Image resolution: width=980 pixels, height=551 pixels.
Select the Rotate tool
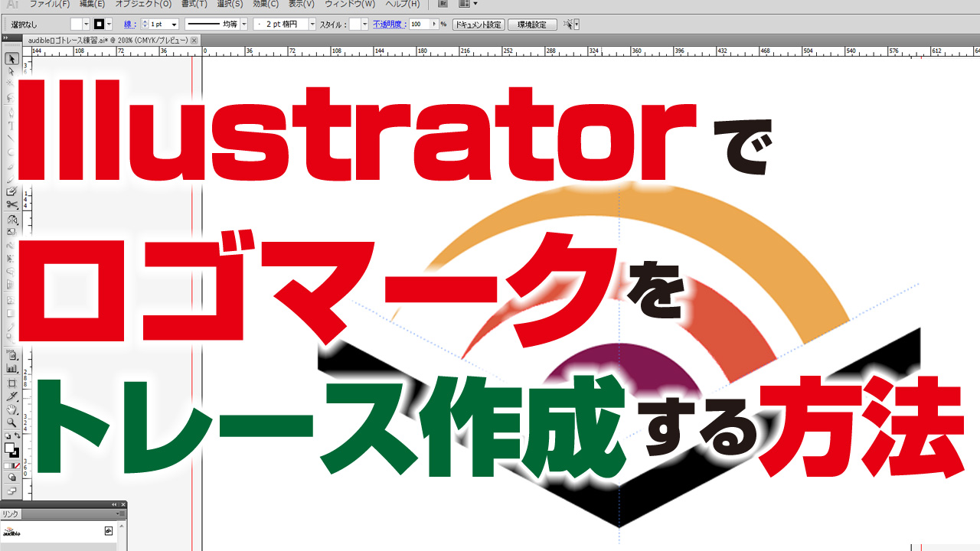click(x=11, y=220)
